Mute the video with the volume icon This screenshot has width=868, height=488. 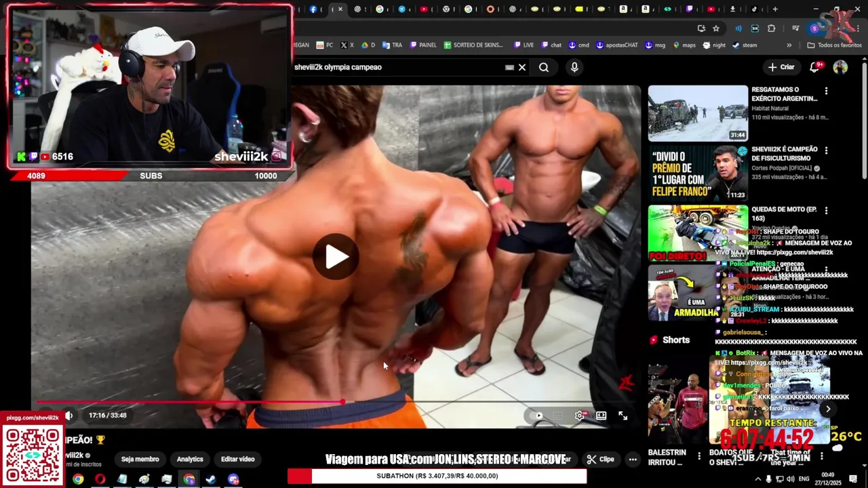pos(68,415)
